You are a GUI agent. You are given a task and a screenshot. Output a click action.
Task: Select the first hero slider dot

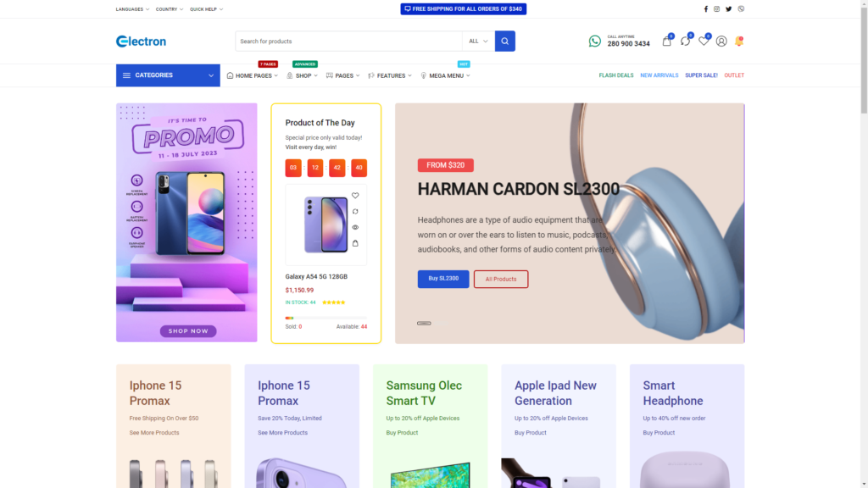pos(424,323)
